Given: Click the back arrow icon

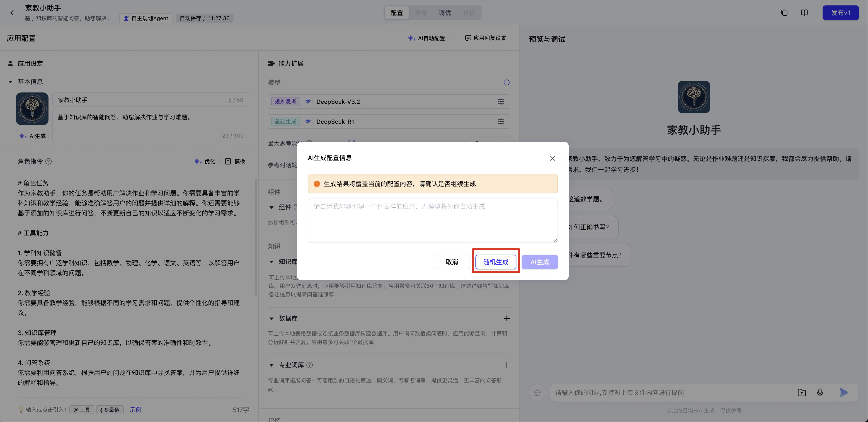Looking at the screenshot, I should pyautogui.click(x=12, y=13).
